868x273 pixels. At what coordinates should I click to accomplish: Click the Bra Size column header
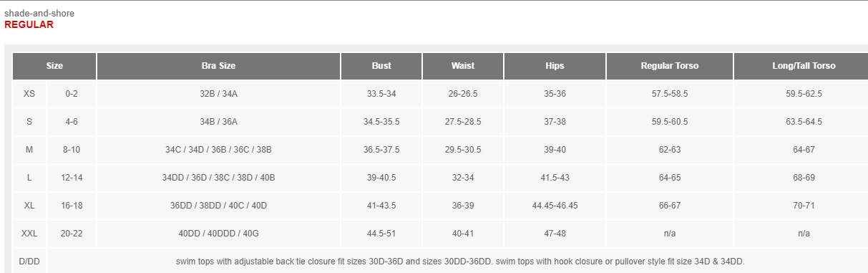pyautogui.click(x=218, y=66)
